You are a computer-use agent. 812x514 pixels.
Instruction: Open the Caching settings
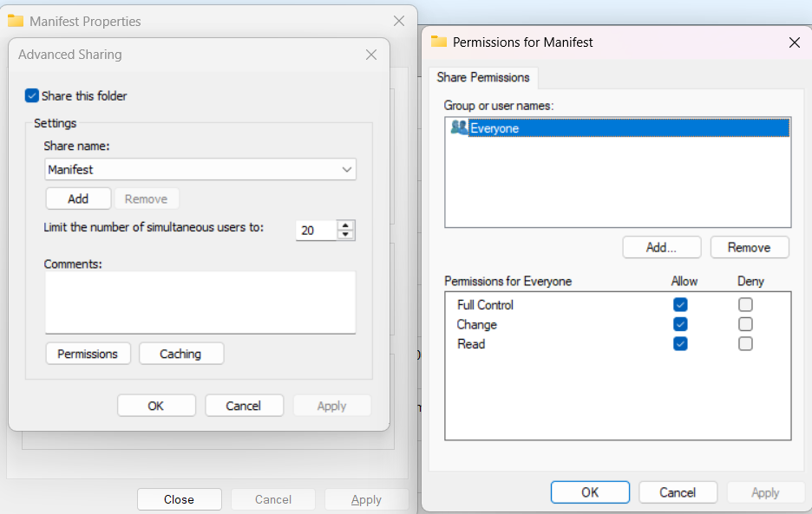click(x=180, y=354)
